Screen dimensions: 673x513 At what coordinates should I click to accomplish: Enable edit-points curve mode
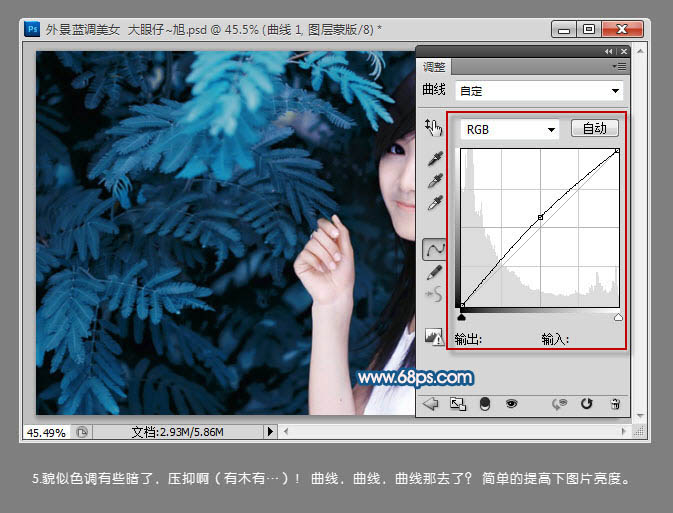point(435,248)
